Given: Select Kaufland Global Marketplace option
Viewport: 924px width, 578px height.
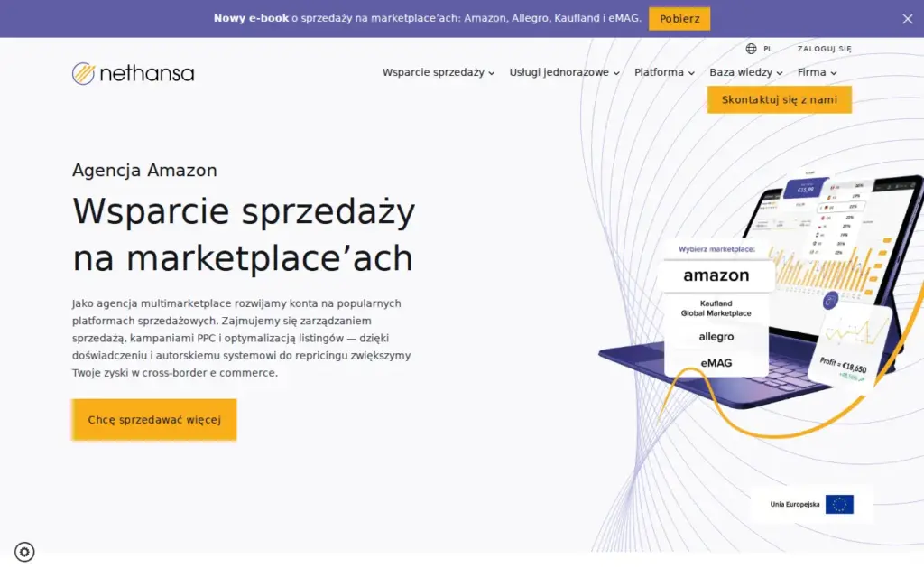Looking at the screenshot, I should (x=716, y=309).
